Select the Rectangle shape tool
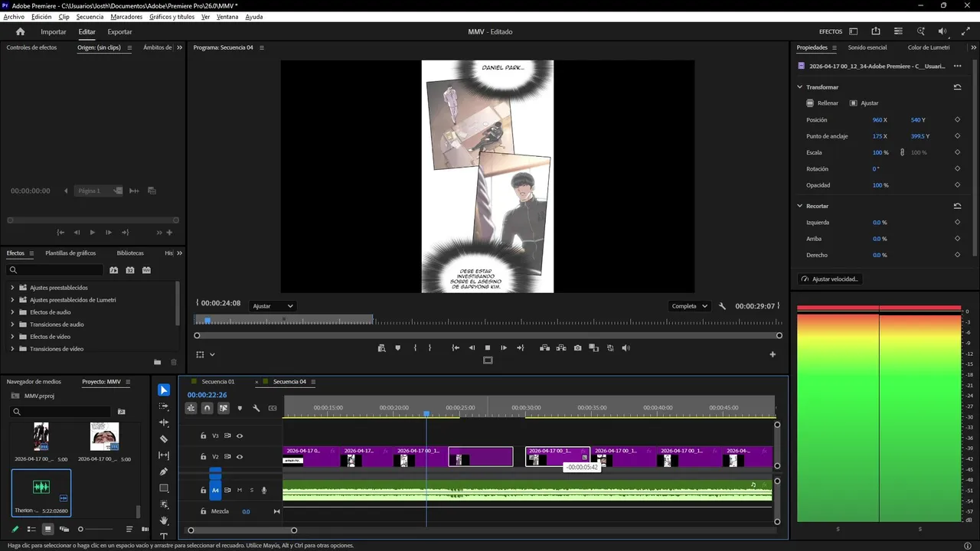This screenshot has height=551, width=980. [x=164, y=488]
